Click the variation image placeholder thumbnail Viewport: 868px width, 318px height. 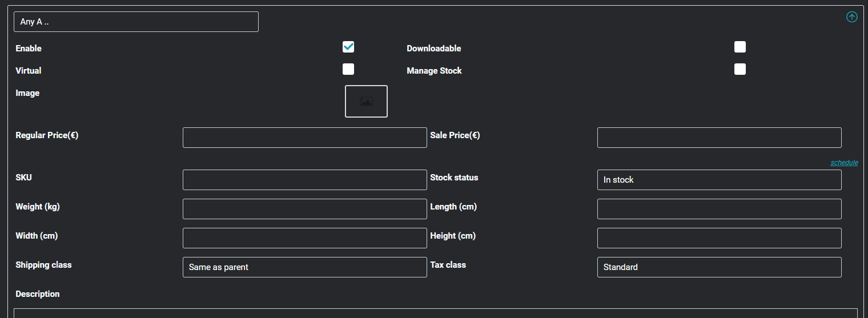tap(366, 102)
